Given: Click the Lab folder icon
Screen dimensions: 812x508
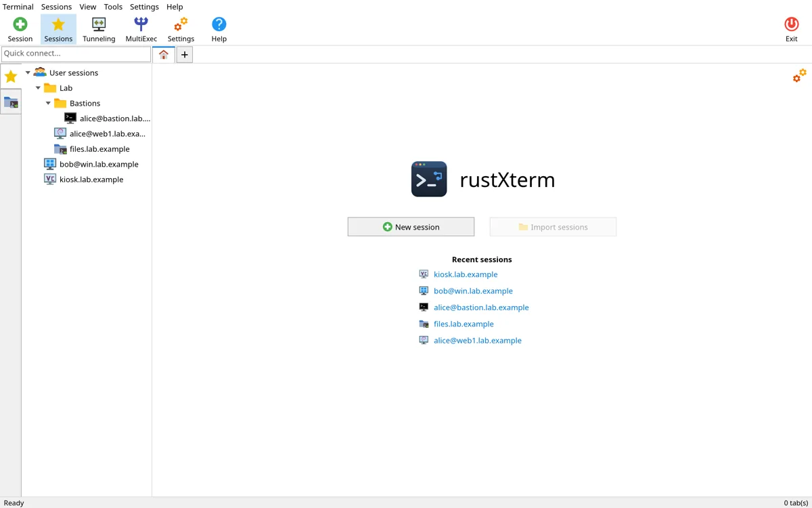Looking at the screenshot, I should [50, 88].
